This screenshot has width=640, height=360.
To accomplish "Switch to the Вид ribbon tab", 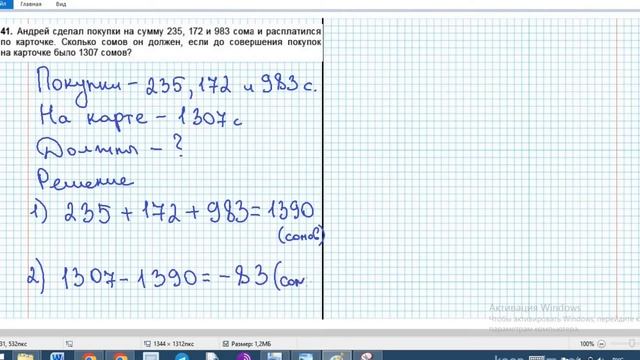I will 61,4.
